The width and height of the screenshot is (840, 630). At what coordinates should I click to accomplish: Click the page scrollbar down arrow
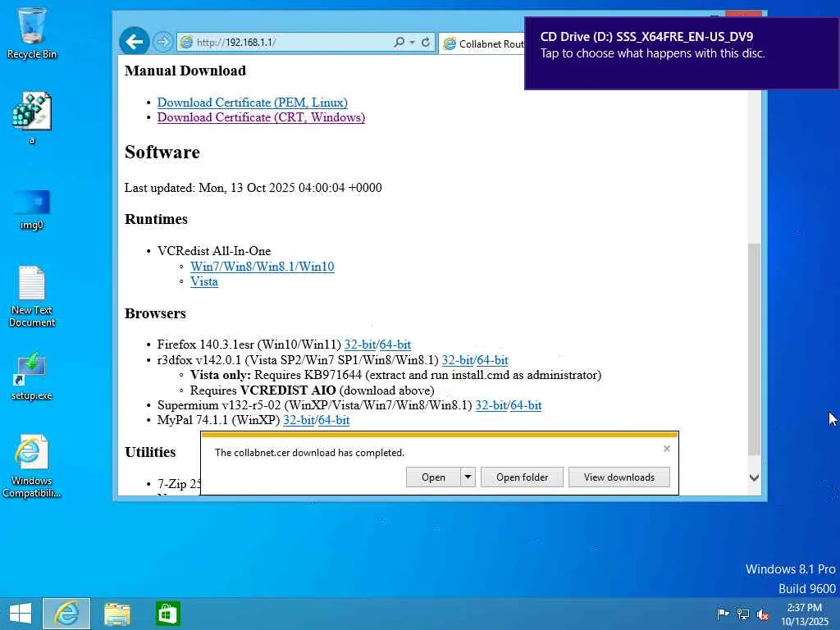[754, 477]
